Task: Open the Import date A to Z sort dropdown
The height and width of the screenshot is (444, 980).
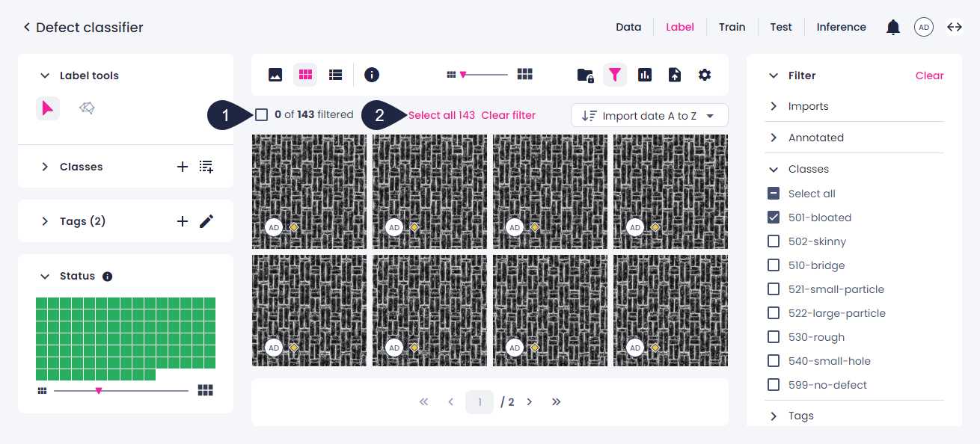Action: [649, 115]
